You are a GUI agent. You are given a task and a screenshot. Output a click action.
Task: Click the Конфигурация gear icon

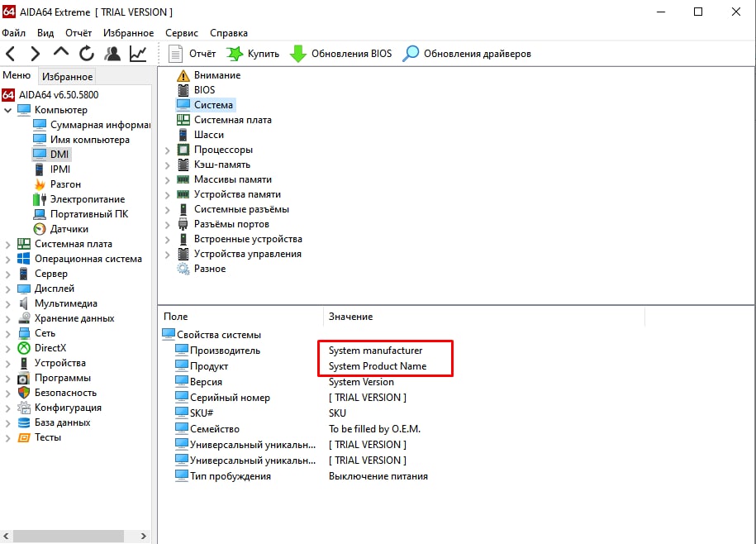[x=24, y=408]
